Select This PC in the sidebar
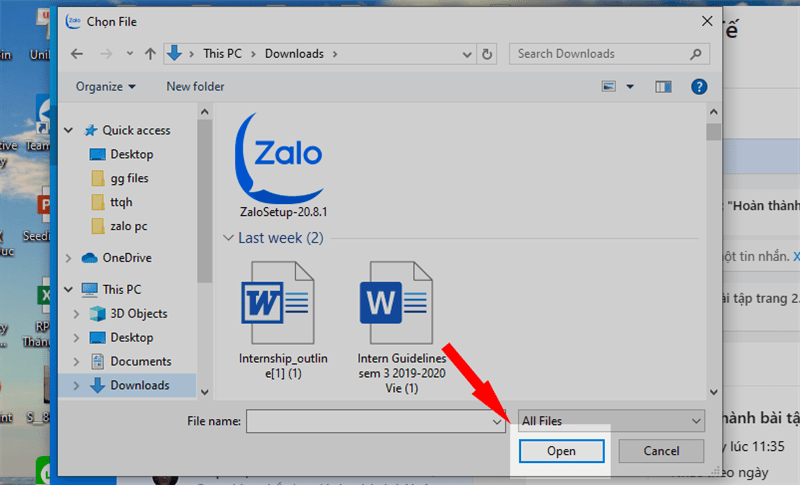This screenshot has height=485, width=800. [121, 289]
